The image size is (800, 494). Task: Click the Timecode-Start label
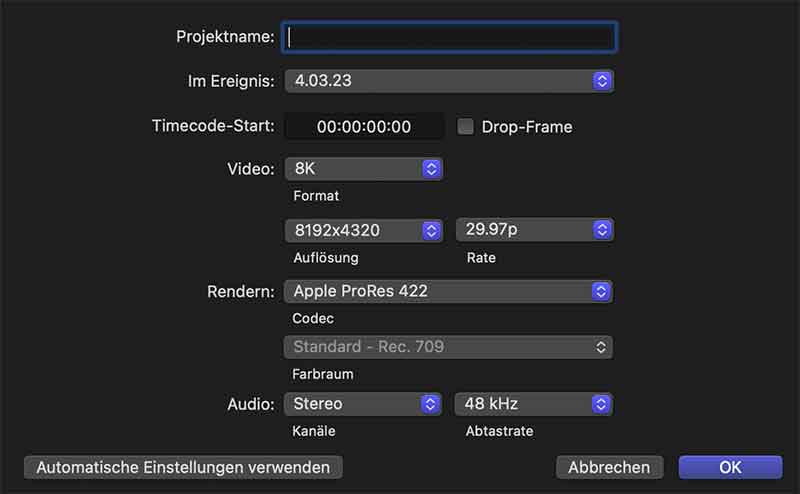click(213, 126)
